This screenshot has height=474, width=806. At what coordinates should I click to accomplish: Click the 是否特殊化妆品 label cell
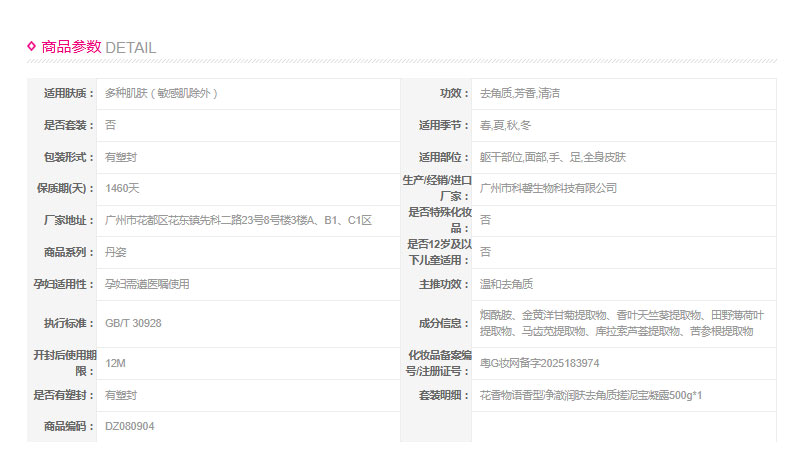436,220
